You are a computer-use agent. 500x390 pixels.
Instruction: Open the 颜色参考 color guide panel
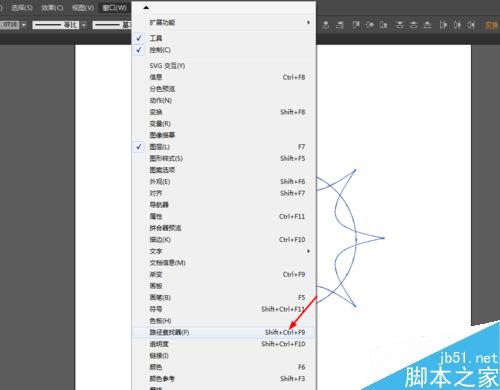tap(224, 379)
